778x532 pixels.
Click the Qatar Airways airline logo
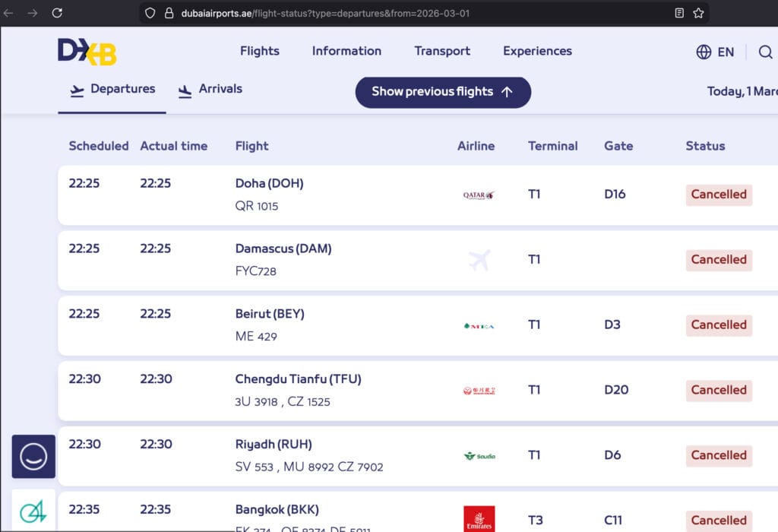(x=478, y=195)
